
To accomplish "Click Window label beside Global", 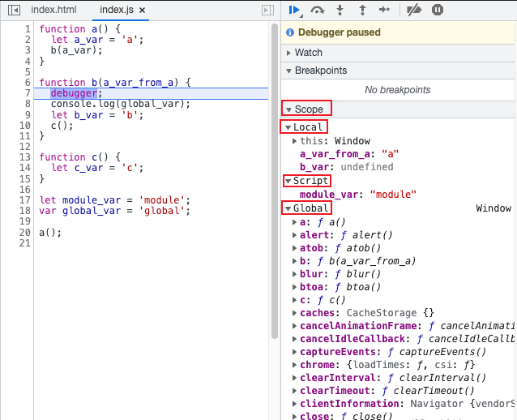I will [x=493, y=208].
